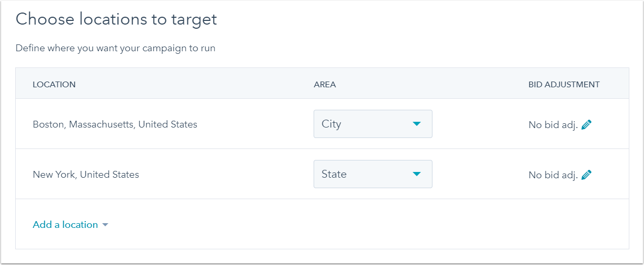Screen dimensions: 644x265
Task: Click the 'Define where you want' description text
Action: tap(115, 48)
